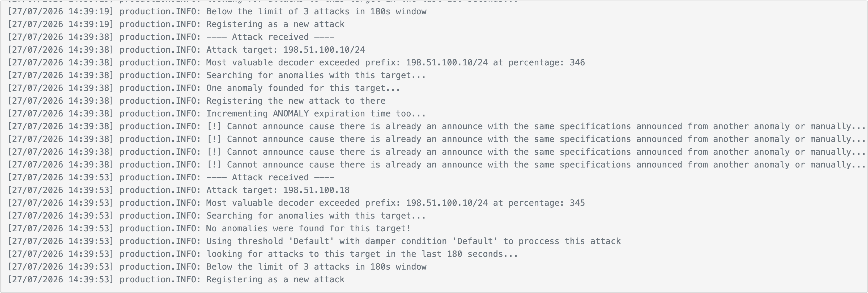Image resolution: width=868 pixels, height=293 pixels.
Task: Click the 'Attack target: 198.51.100.10/24' log line
Action: (186, 50)
